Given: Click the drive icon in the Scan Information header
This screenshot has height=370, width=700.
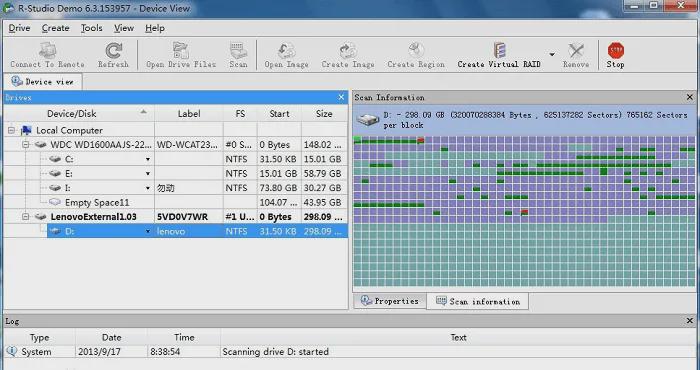Looking at the screenshot, I should tap(368, 120).
